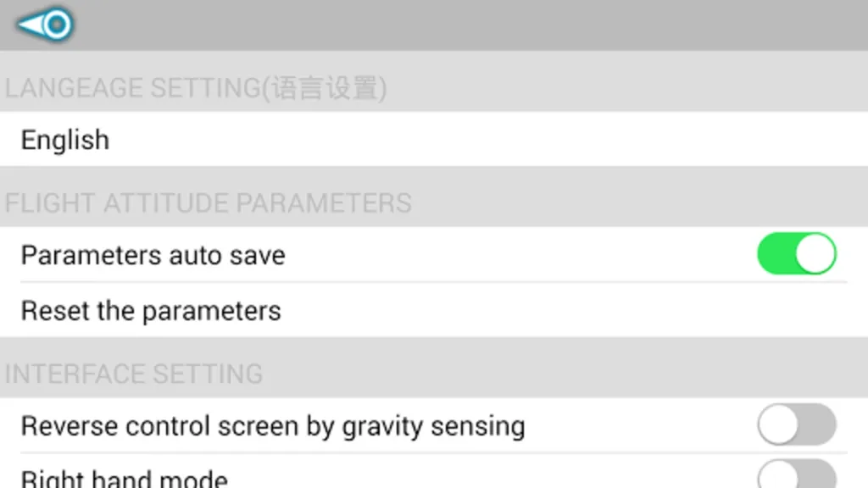Tap the knob of the gravity sensing switch
This screenshot has width=868, height=488.
pos(778,424)
